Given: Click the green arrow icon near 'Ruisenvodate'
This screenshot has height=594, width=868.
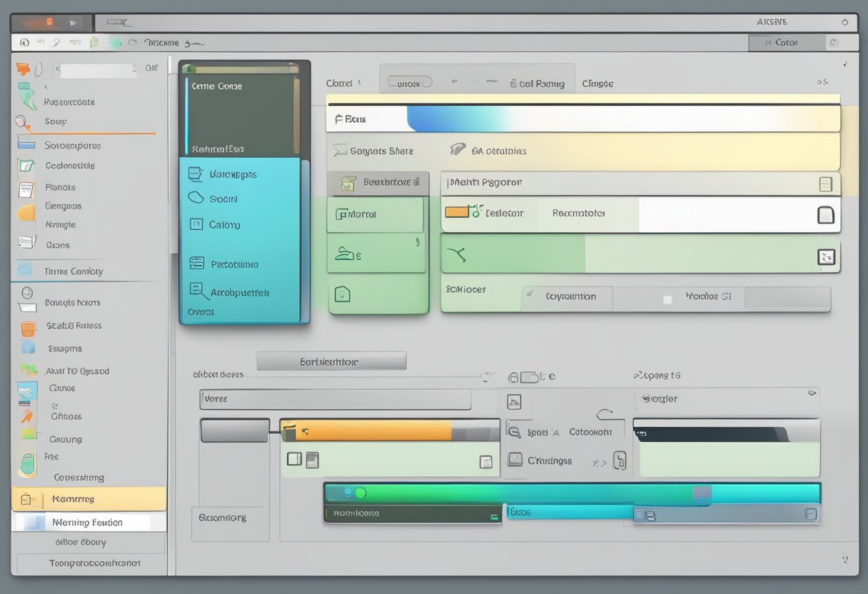Looking at the screenshot, I should 27,96.
